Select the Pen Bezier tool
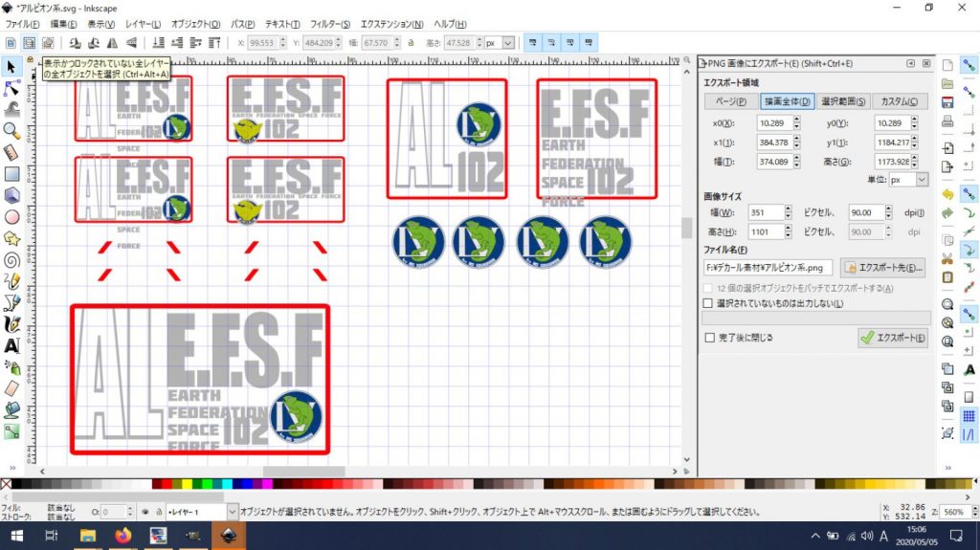Image resolution: width=980 pixels, height=550 pixels. [x=11, y=303]
